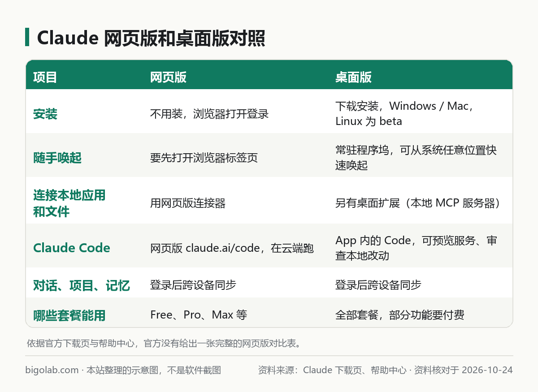Click the '项目' column header
This screenshot has width=538, height=392.
45,78
